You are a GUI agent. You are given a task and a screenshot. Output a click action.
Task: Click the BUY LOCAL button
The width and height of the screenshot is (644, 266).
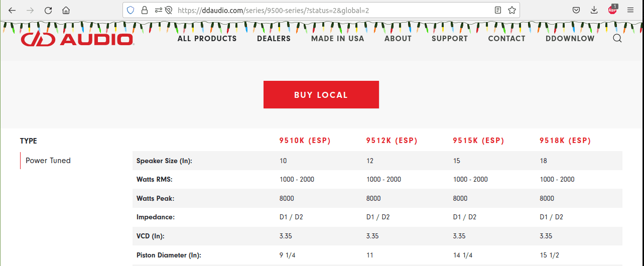click(x=321, y=95)
